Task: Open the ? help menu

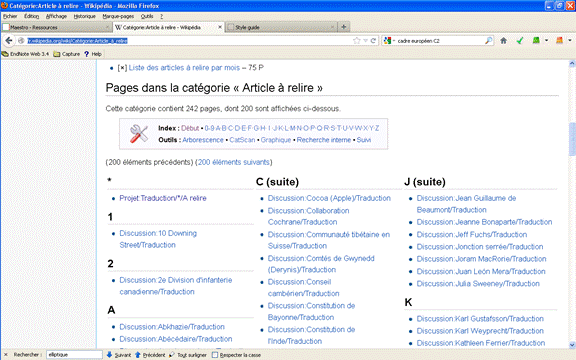Action: click(161, 16)
